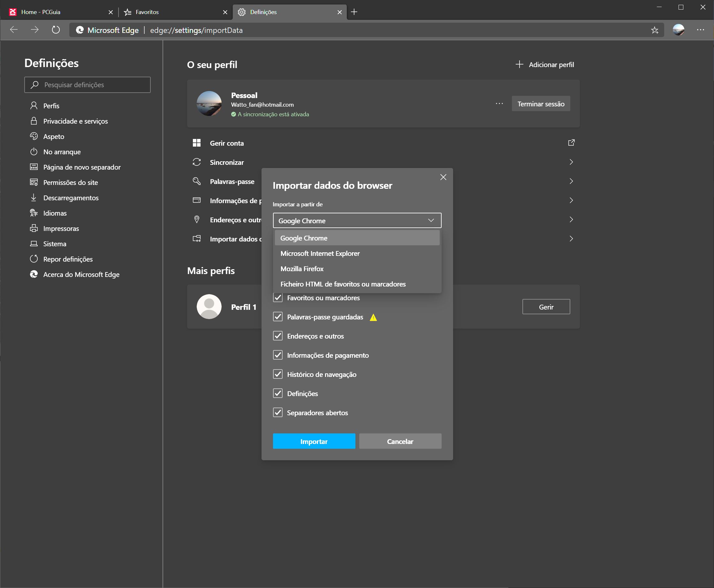
Task: Open Palavras-passe settings row
Action: tap(224, 181)
